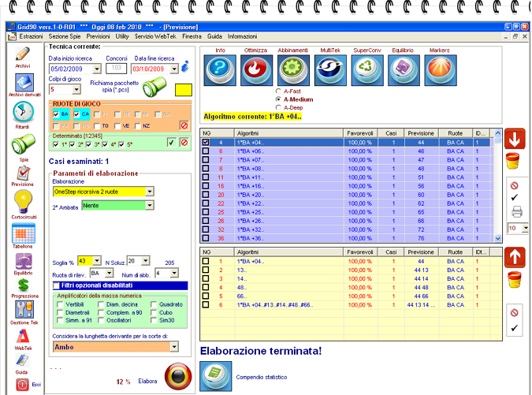The height and width of the screenshot is (395, 532).
Task: Open the Progressione dollar icon
Action: (x=23, y=285)
